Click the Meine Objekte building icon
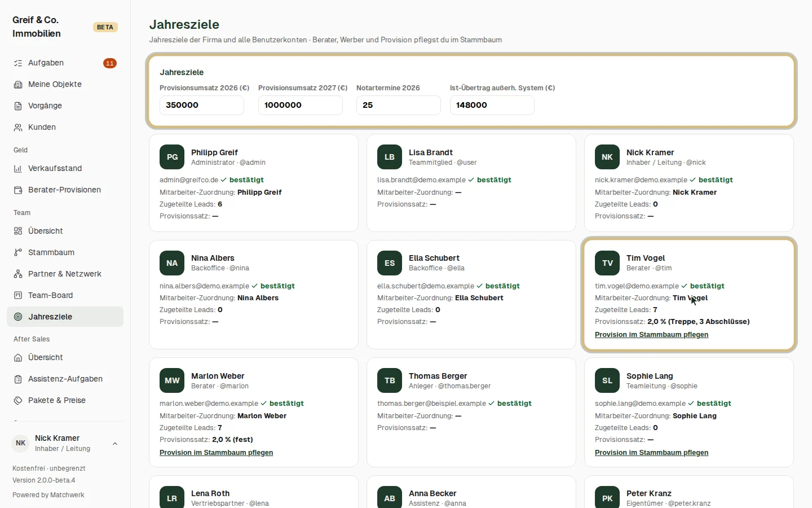 point(18,85)
